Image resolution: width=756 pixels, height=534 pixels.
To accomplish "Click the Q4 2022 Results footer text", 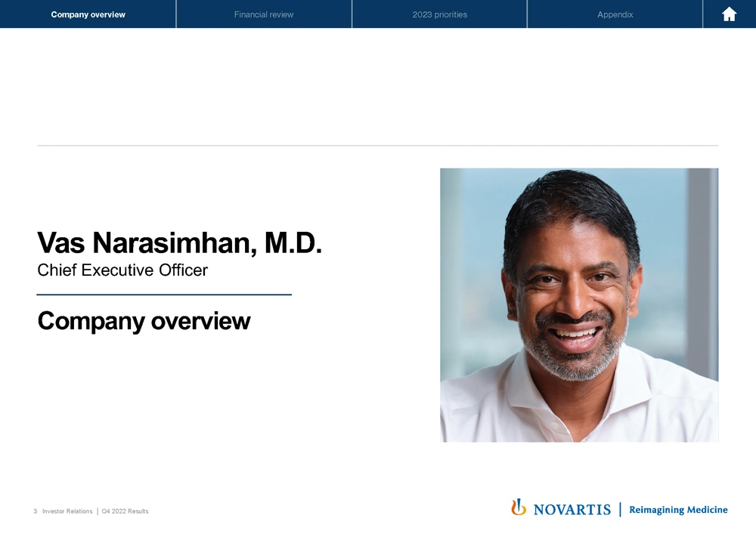I will pos(125,511).
